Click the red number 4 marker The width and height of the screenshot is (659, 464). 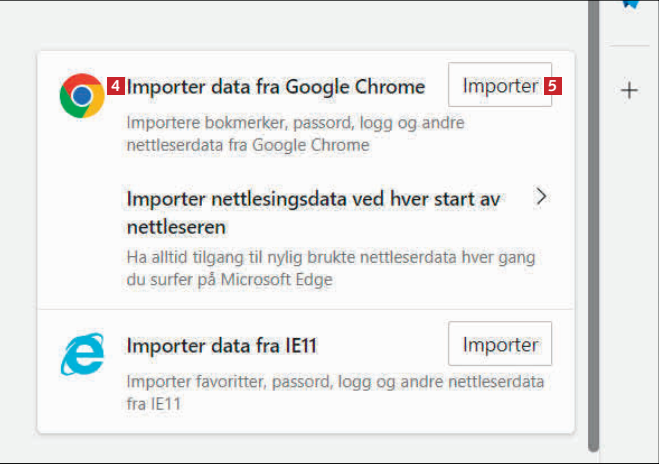pos(116,87)
